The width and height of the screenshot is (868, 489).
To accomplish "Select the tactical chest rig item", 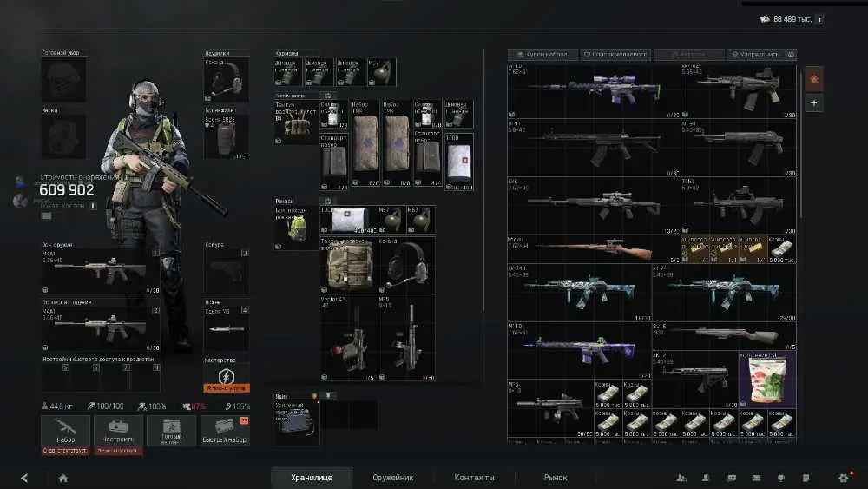I will [296, 122].
